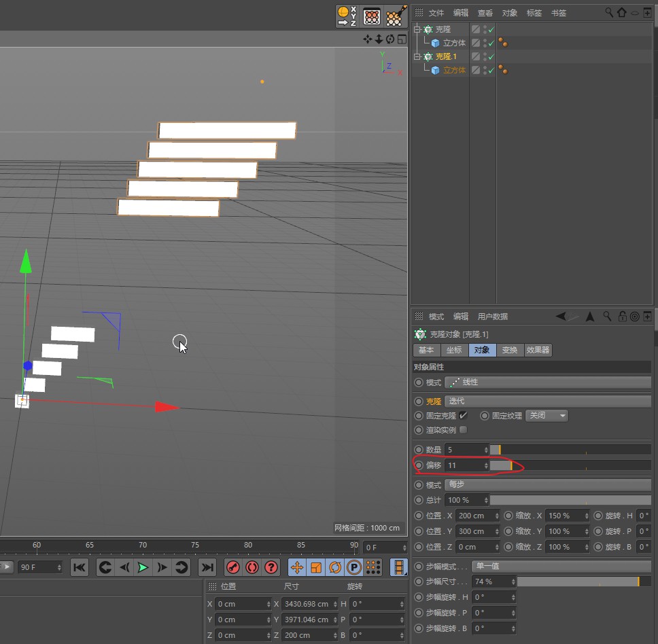Toggle autokeying with the circular-arrows red icon

pos(252,567)
